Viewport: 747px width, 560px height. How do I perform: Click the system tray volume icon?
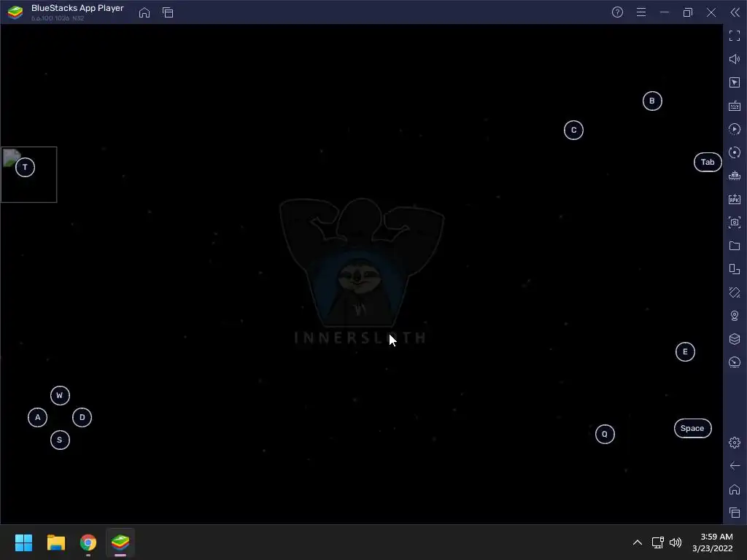pos(676,542)
